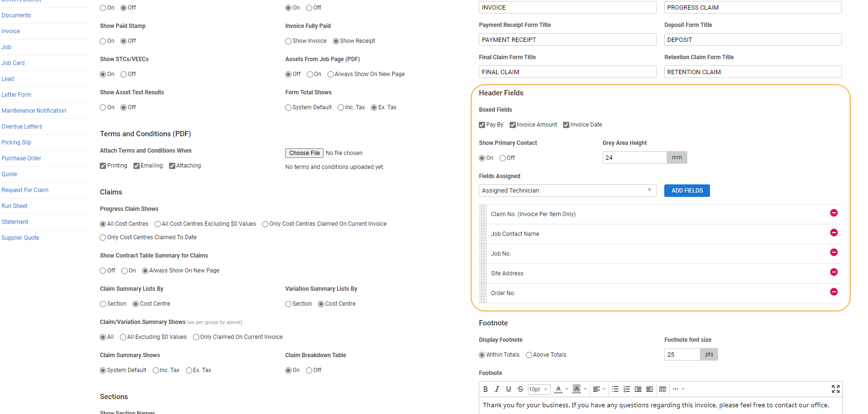This screenshot has width=868, height=414.
Task: Grab the drag handle of Order No. row
Action: pos(483,293)
